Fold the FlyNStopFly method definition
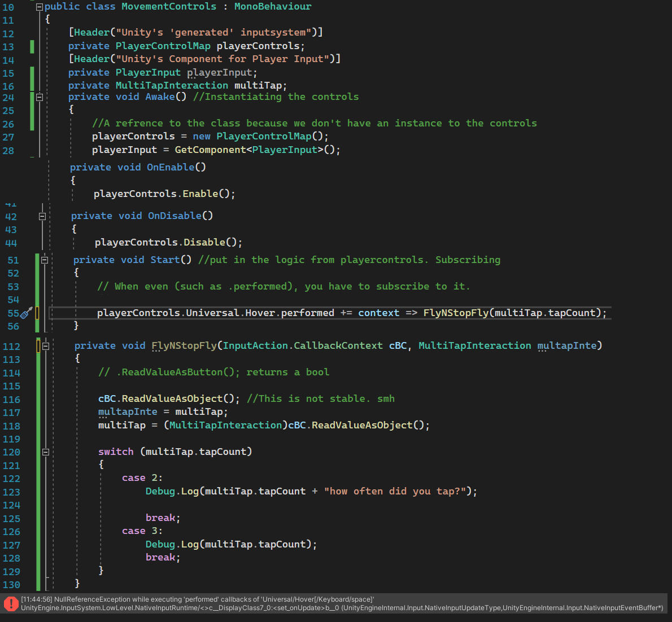 (46, 346)
